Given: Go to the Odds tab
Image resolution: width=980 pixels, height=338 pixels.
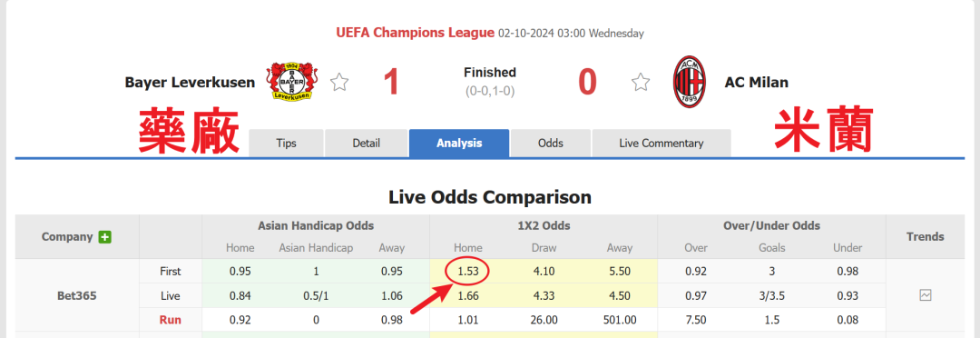Looking at the screenshot, I should pyautogui.click(x=551, y=143).
